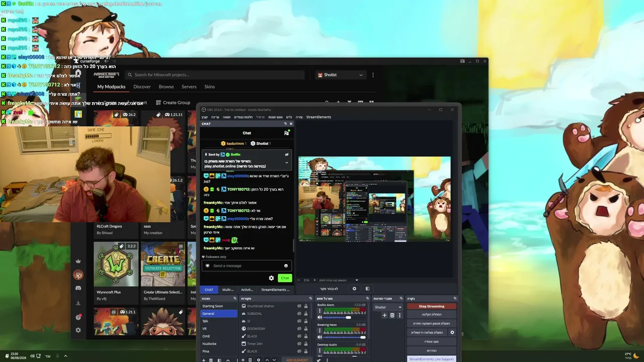Click the Send a message field

(x=247, y=266)
